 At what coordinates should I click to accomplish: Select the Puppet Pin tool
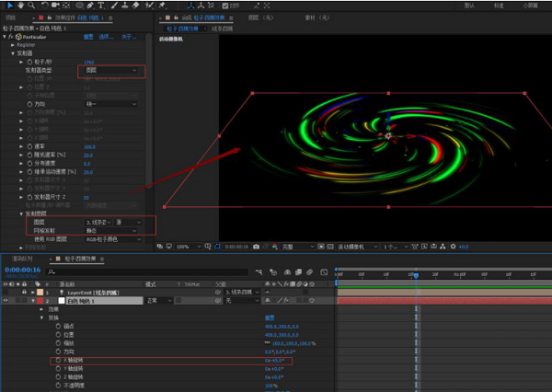[162, 6]
